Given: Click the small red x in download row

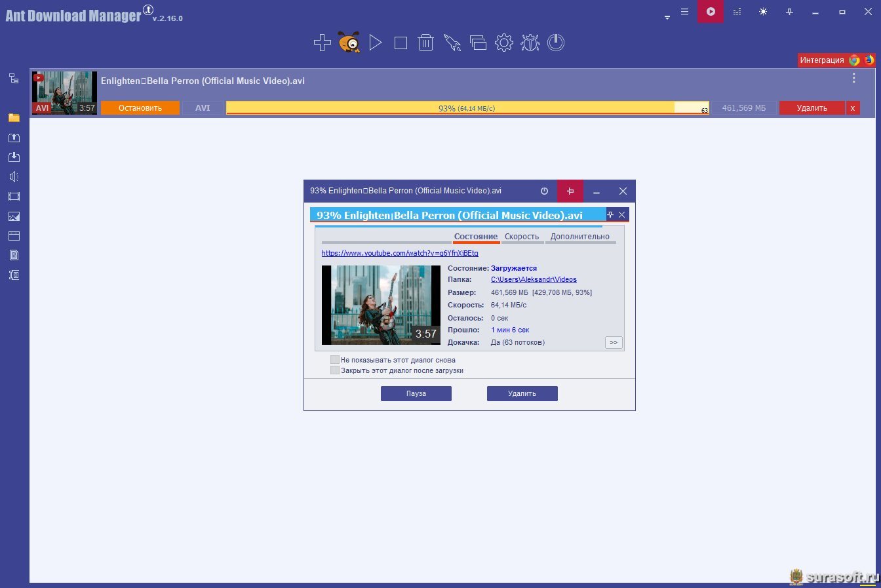Looking at the screenshot, I should point(852,108).
